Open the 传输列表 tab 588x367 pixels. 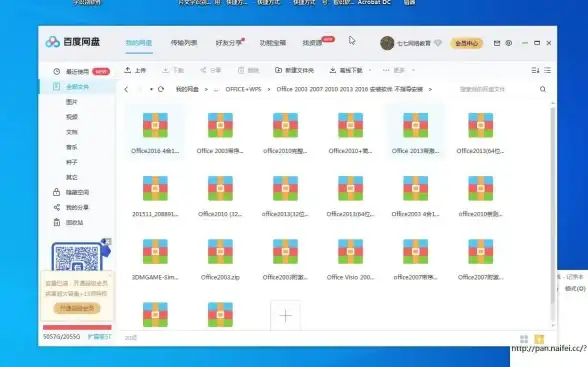point(184,43)
